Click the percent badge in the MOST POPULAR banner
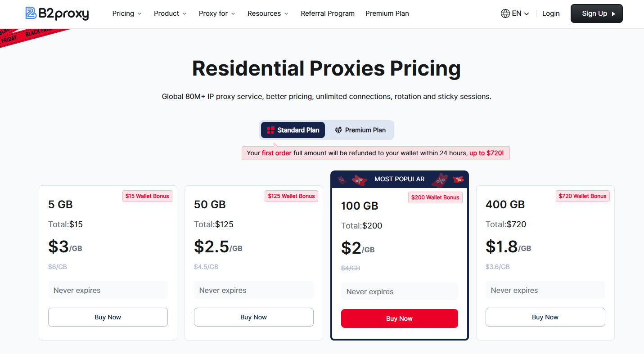The image size is (644, 354). point(459,179)
